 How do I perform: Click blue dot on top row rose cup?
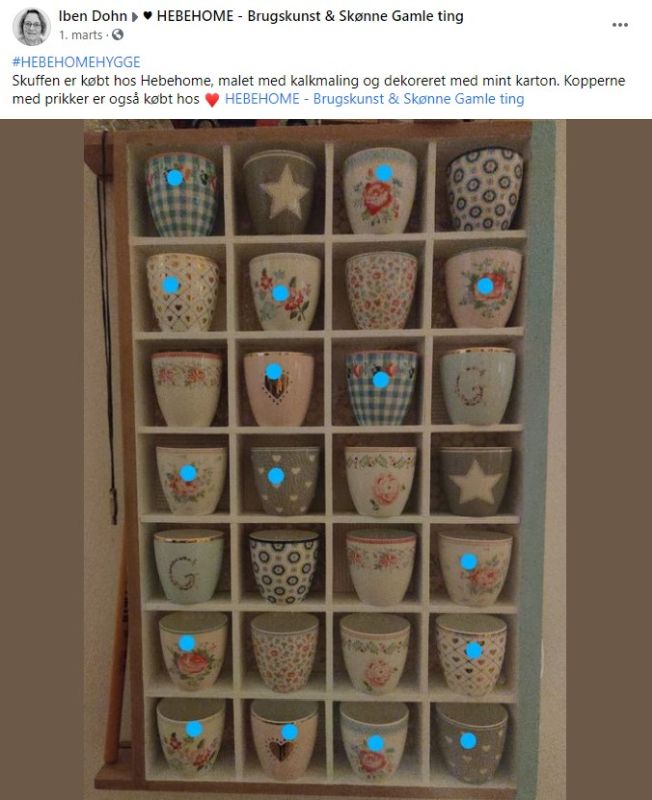384,173
